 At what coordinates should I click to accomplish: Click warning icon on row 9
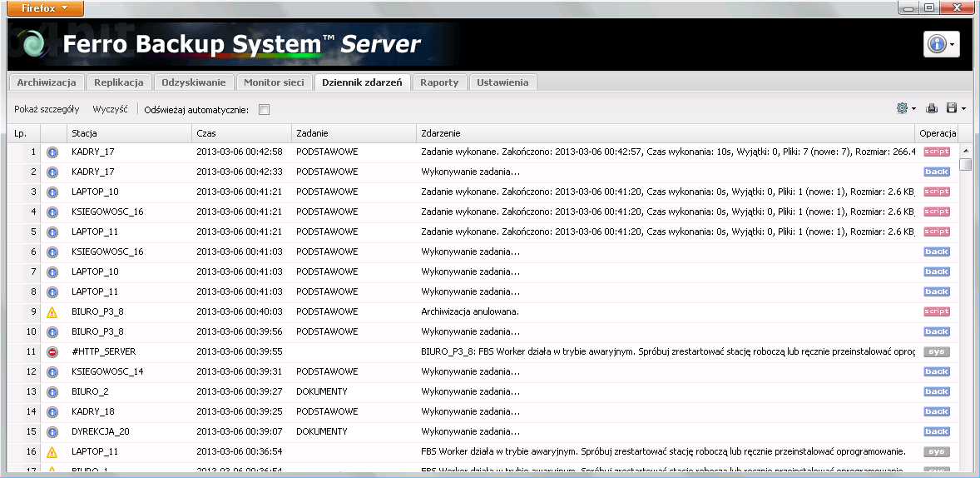(52, 312)
